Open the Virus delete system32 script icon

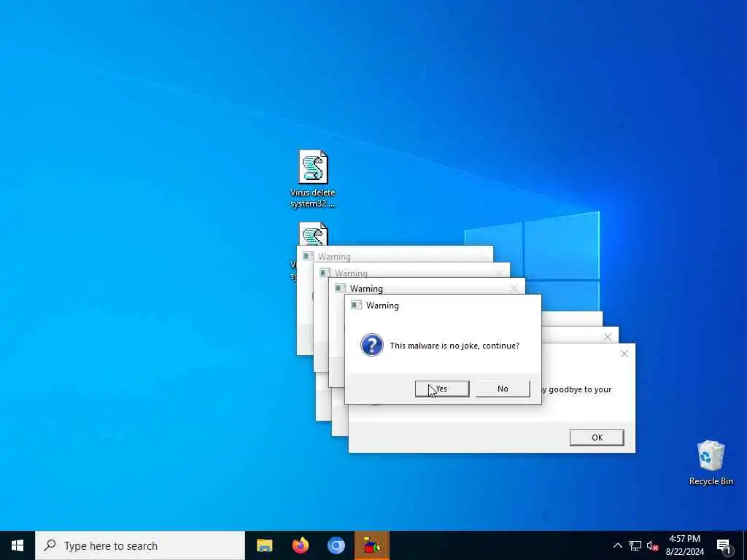[313, 179]
